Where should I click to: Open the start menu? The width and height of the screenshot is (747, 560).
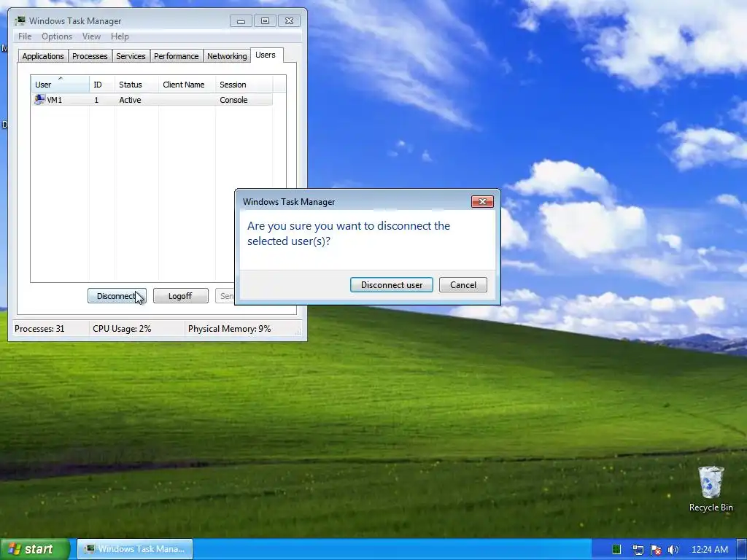coord(35,549)
